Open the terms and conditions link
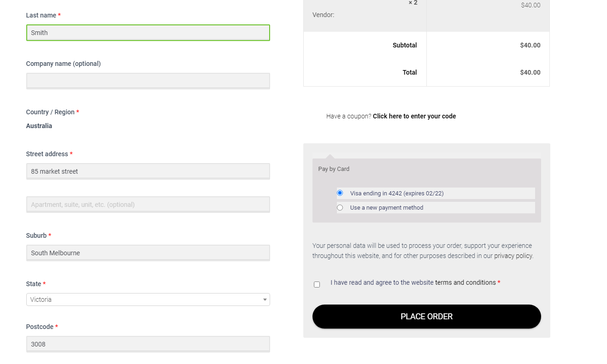Image resolution: width=607 pixels, height=364 pixels. point(465,282)
